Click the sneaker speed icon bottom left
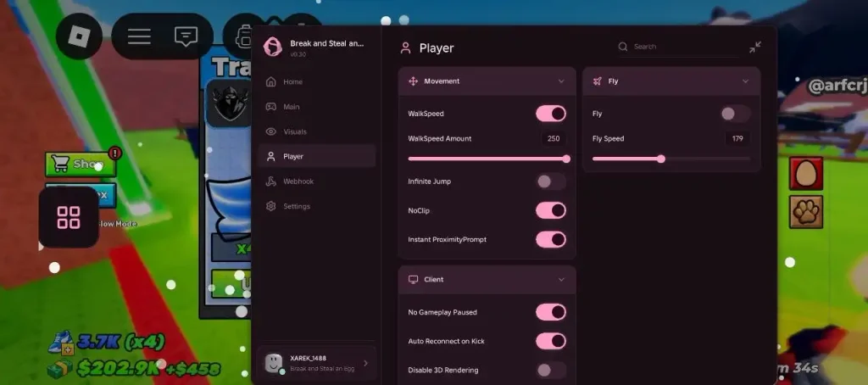The width and height of the screenshot is (868, 385). [x=61, y=343]
